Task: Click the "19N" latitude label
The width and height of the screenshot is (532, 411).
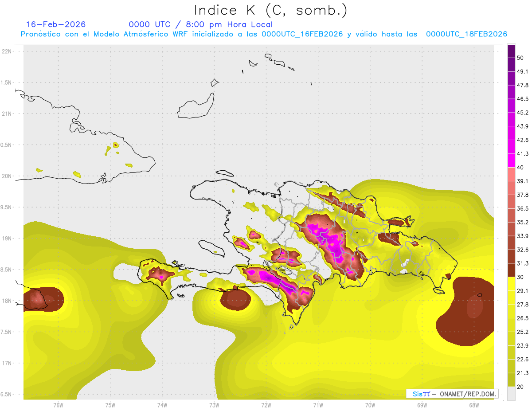Action: click(x=8, y=239)
